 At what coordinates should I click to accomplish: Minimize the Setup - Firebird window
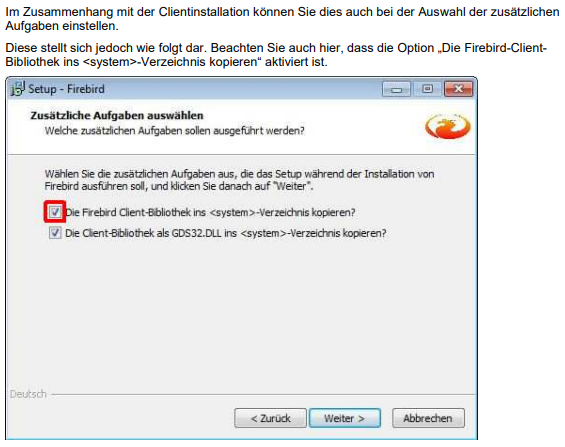click(x=396, y=89)
